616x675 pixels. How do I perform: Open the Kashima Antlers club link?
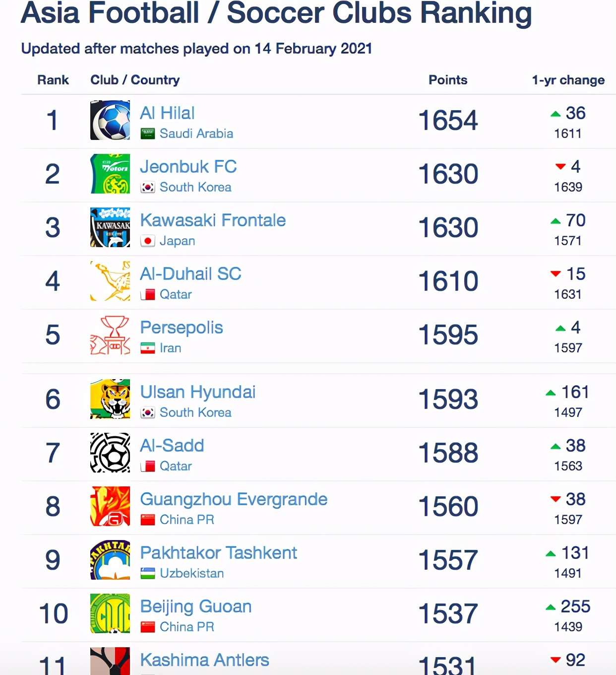point(204,660)
